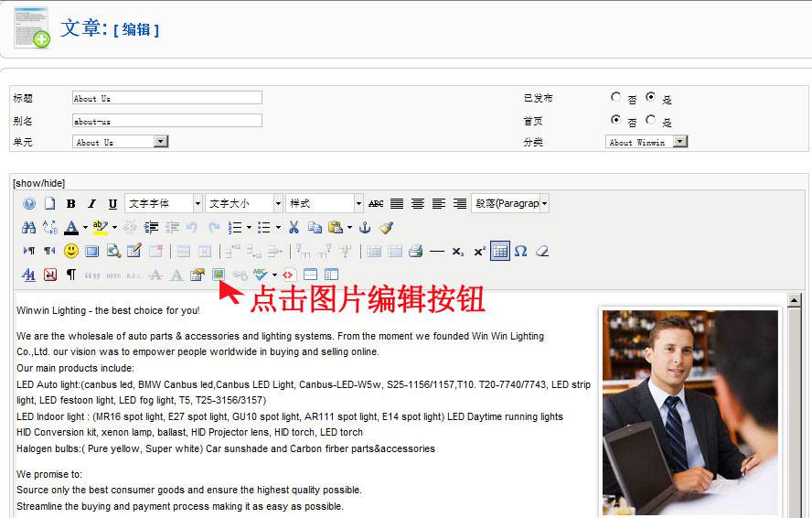Click the title field containing About Us
812x518 pixels.
coord(167,98)
